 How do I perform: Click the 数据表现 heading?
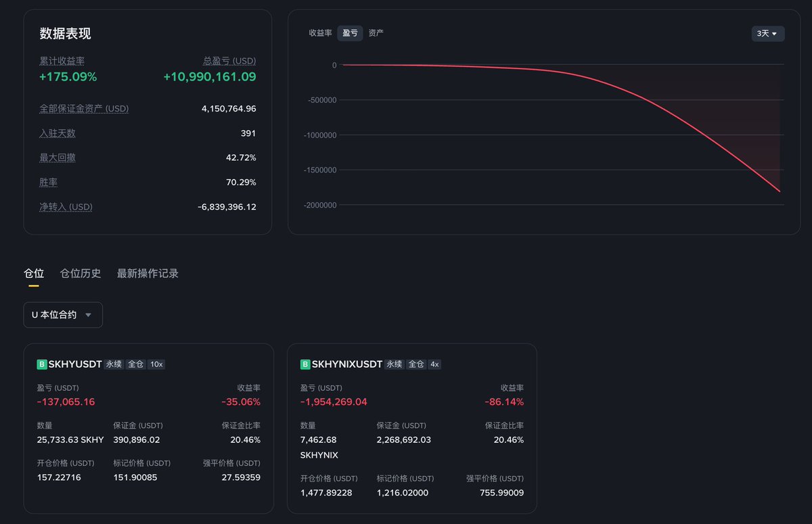(x=65, y=34)
